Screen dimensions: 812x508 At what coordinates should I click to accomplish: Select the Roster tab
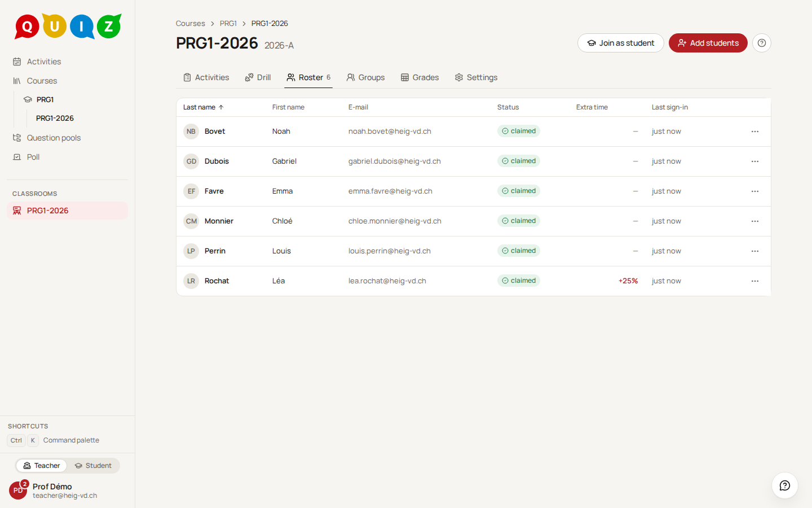click(308, 77)
